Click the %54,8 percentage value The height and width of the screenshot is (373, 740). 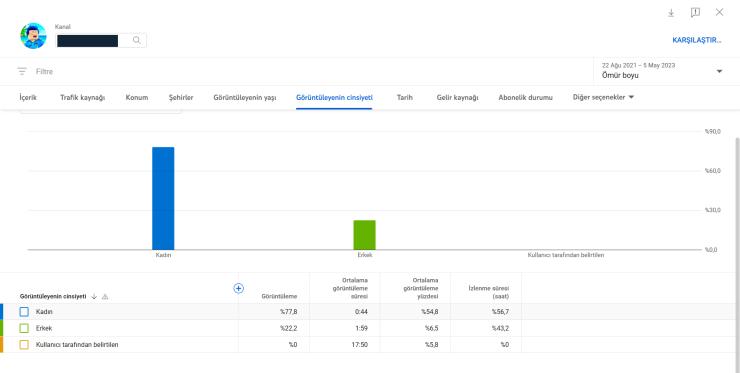pyautogui.click(x=429, y=312)
